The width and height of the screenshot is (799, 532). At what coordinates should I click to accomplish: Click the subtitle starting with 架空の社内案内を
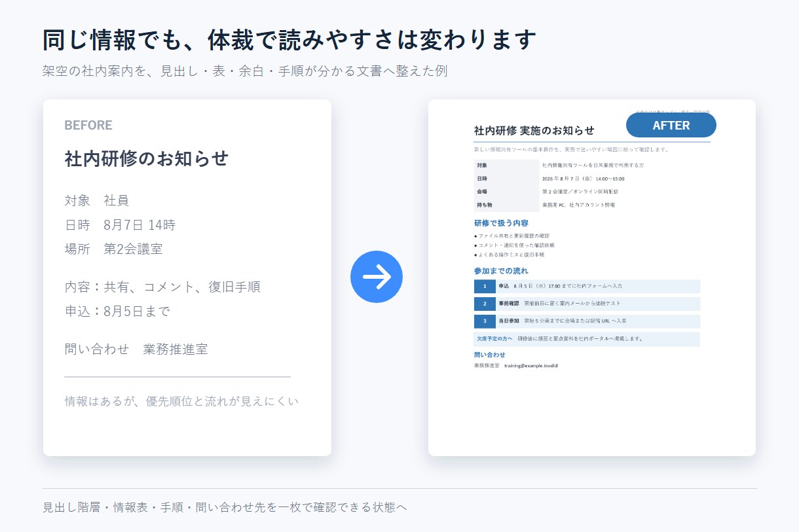click(x=245, y=71)
